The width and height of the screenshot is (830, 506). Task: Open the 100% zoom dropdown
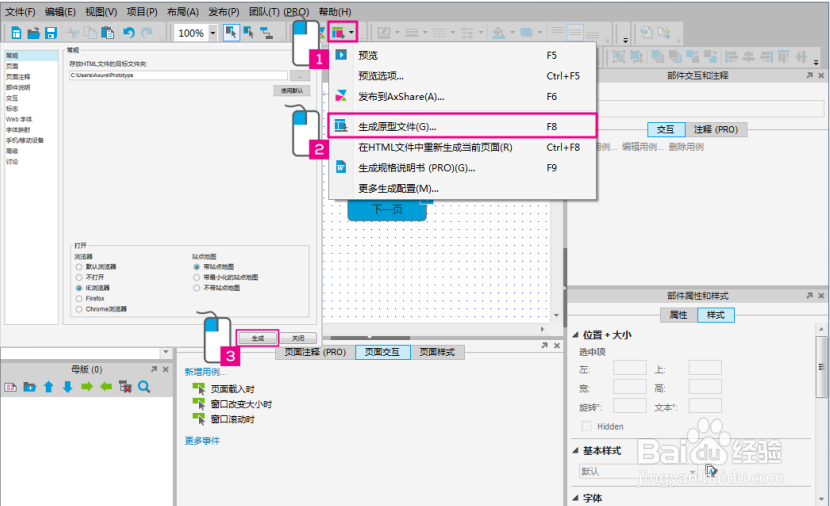pos(213,33)
